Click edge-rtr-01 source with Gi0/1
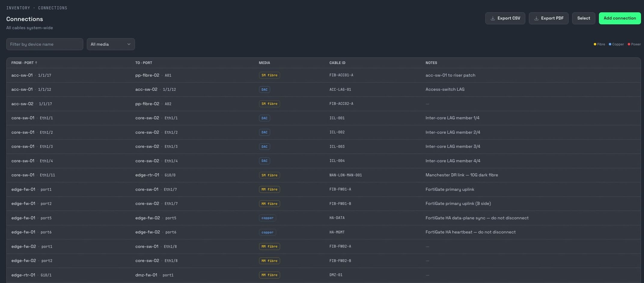 23,275
